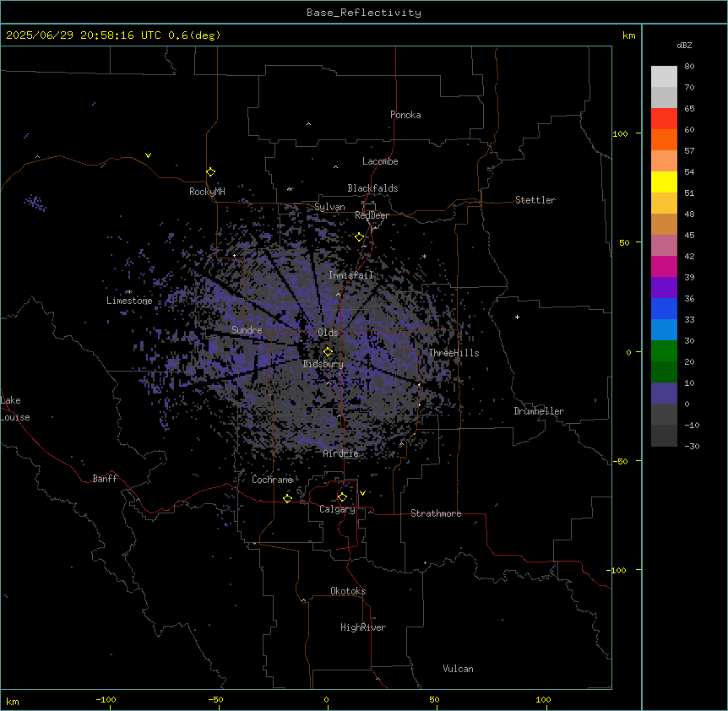Click the Calgary city label
The image size is (728, 711).
(x=337, y=509)
